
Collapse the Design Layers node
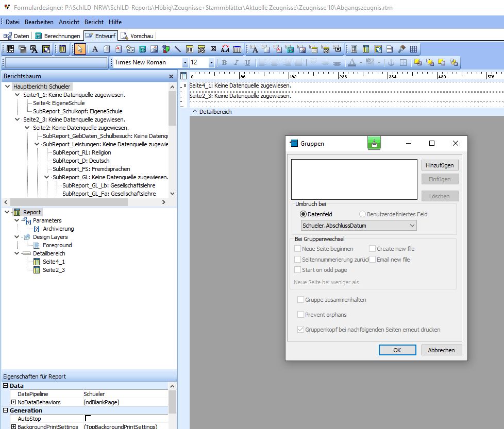pyautogui.click(x=16, y=237)
